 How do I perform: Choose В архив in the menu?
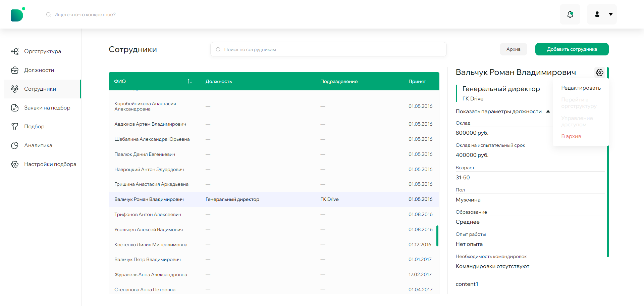pyautogui.click(x=571, y=136)
